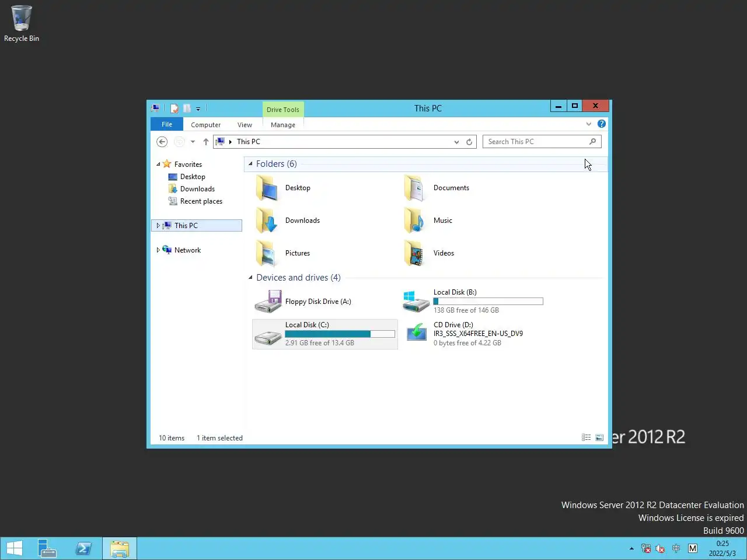
Task: Open Server Manager from the taskbar
Action: coord(47,548)
